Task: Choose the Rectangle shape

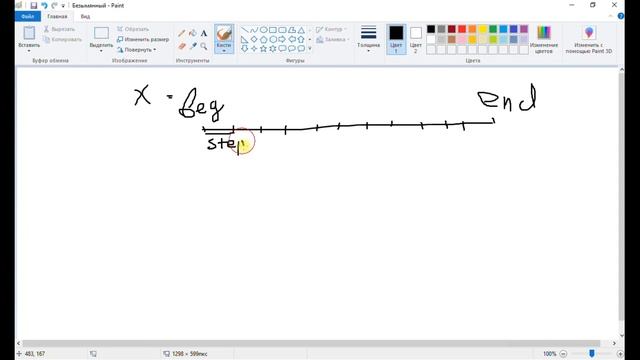Action: point(273,30)
